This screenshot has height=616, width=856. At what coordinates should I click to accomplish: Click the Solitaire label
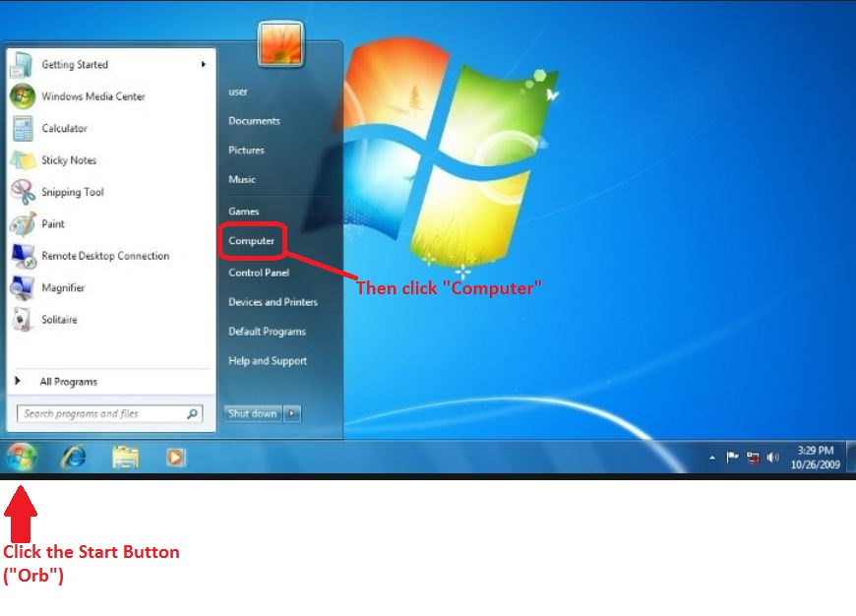pyautogui.click(x=59, y=320)
